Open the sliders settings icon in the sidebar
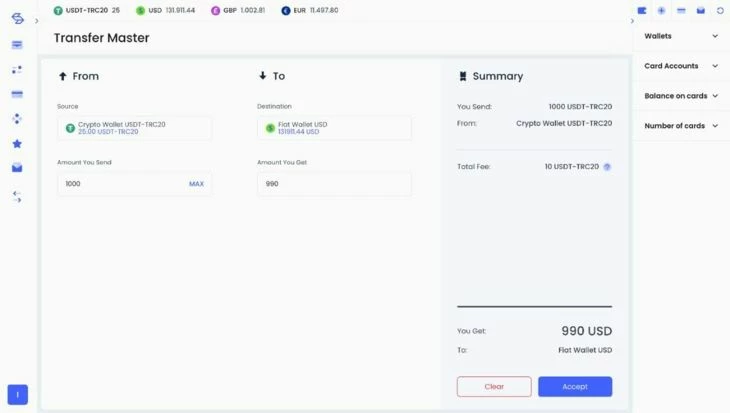Image resolution: width=730 pixels, height=413 pixels. 17,70
